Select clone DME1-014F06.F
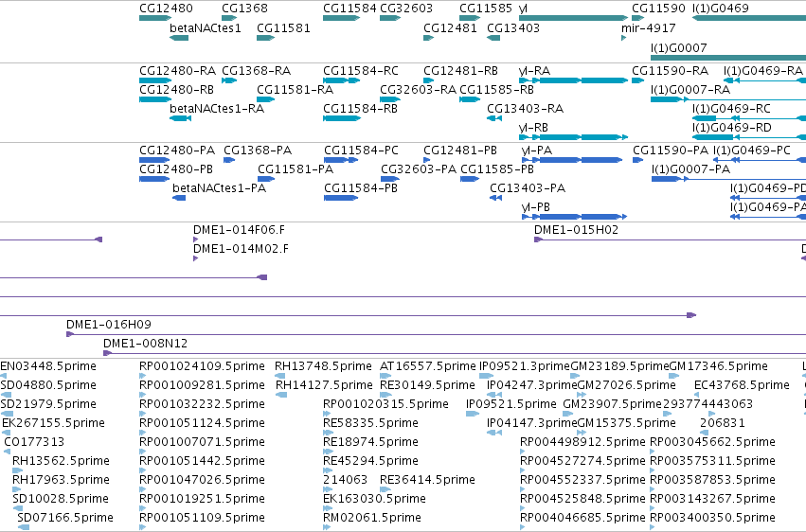806x532 pixels. 195,239
